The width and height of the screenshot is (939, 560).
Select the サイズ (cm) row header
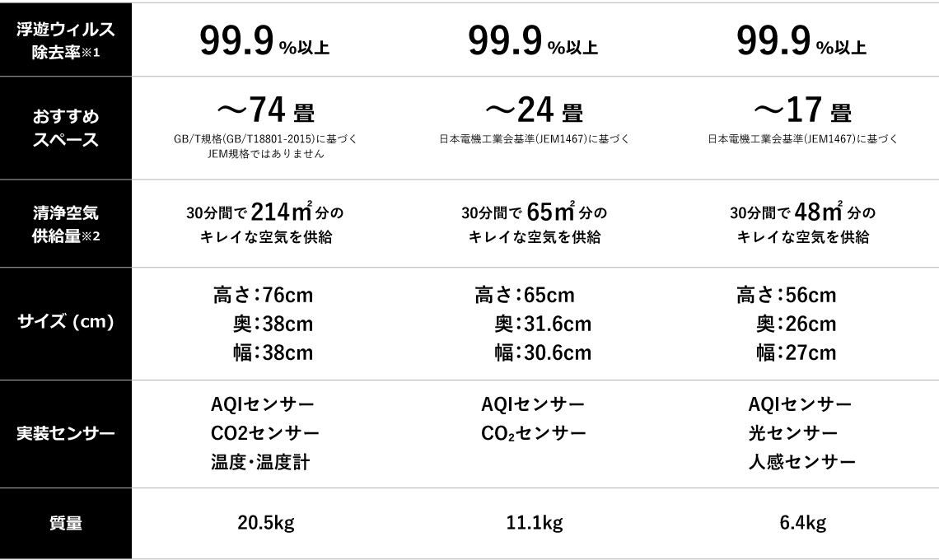point(66,322)
